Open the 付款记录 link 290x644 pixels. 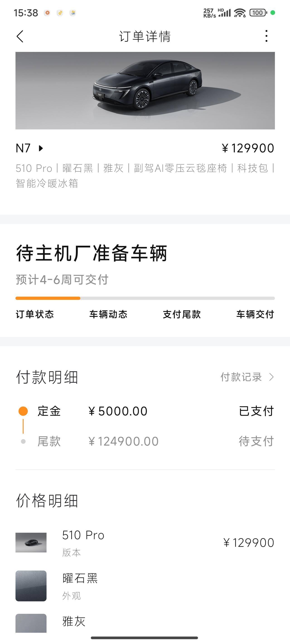coord(241,377)
